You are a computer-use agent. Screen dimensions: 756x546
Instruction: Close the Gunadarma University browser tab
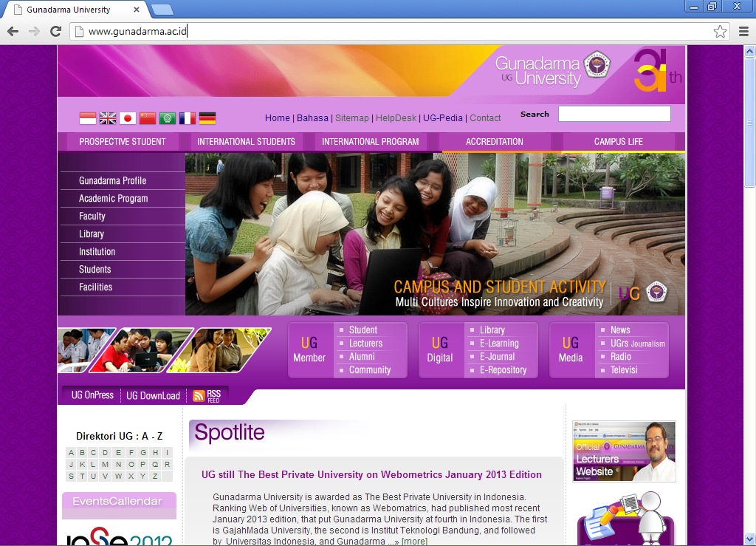click(137, 10)
